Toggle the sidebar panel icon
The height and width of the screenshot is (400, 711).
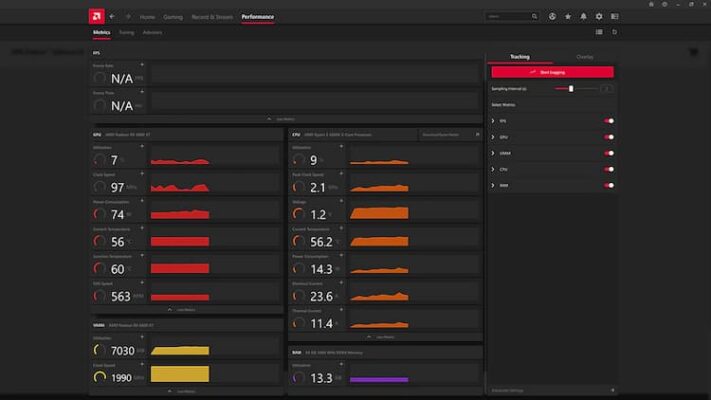[614, 16]
